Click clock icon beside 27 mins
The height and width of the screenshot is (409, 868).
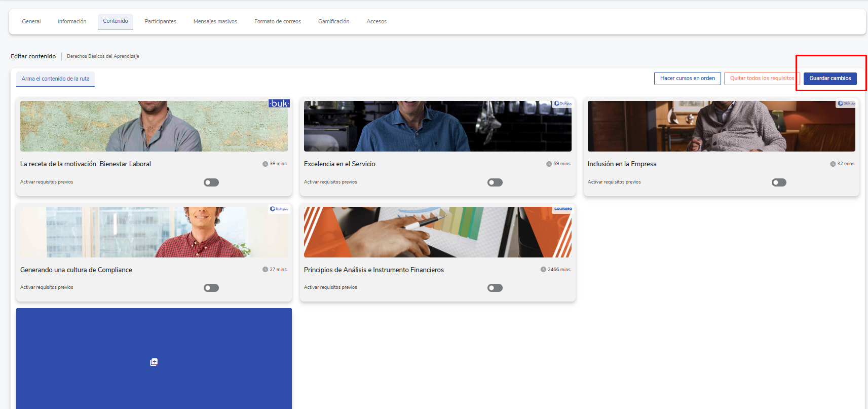[x=265, y=270]
